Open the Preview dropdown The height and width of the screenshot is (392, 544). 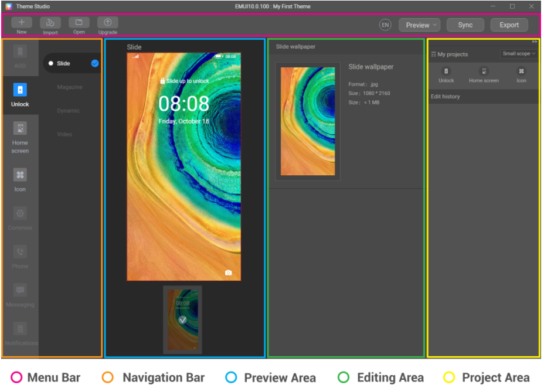[419, 25]
